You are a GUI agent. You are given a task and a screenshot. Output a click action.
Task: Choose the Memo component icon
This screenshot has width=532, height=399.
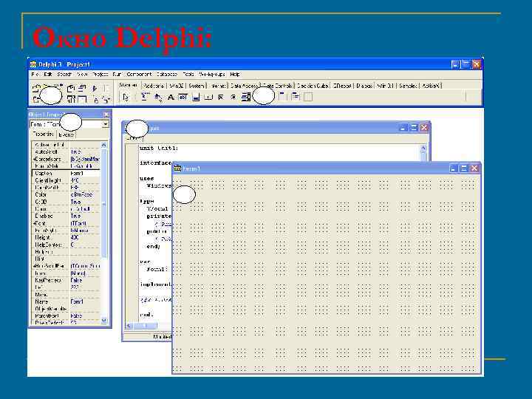coord(196,98)
